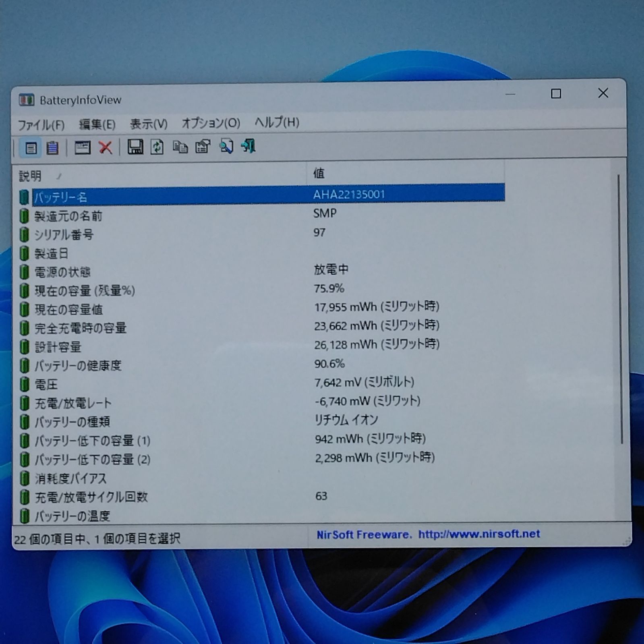Select the 現在の容量 (残量%) row

point(261,290)
